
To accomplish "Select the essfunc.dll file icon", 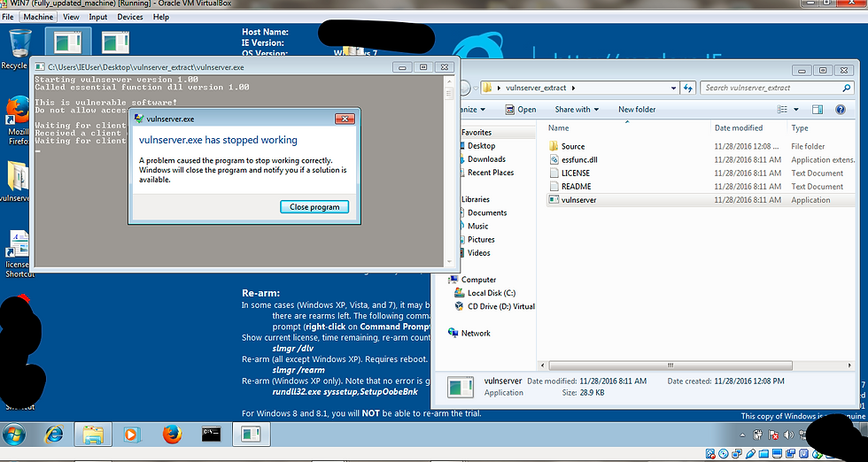I will (554, 159).
